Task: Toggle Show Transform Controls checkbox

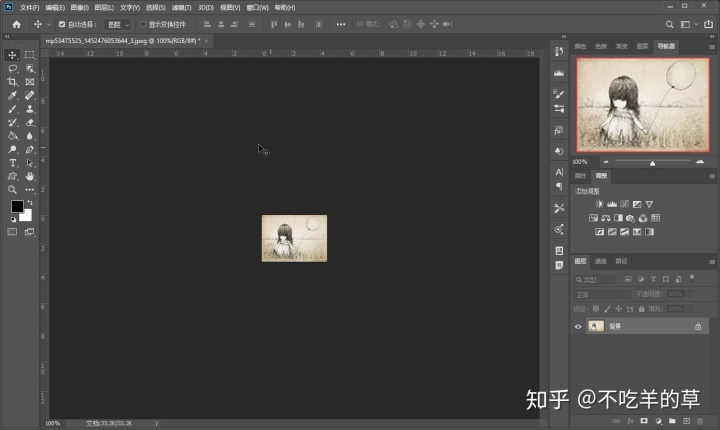Action: [x=143, y=24]
